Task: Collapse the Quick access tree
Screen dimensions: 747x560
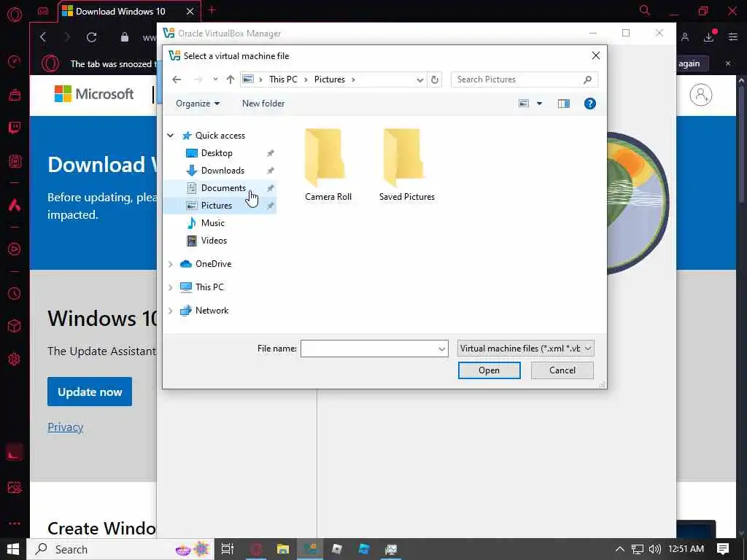Action: (170, 136)
